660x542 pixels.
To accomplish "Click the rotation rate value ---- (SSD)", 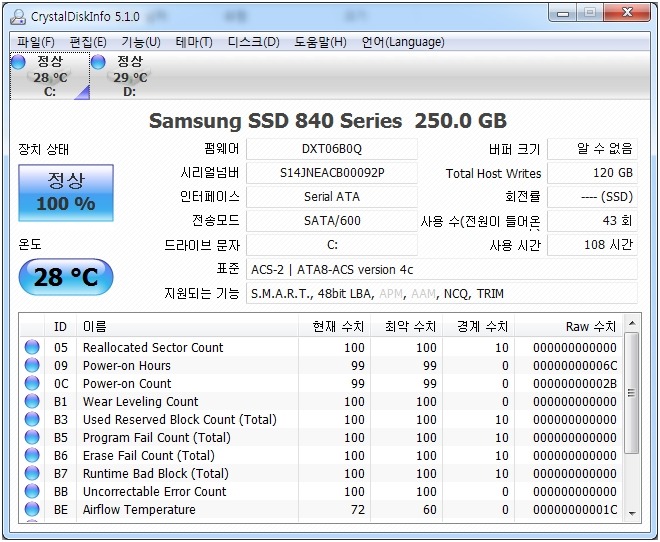I will tap(592, 197).
